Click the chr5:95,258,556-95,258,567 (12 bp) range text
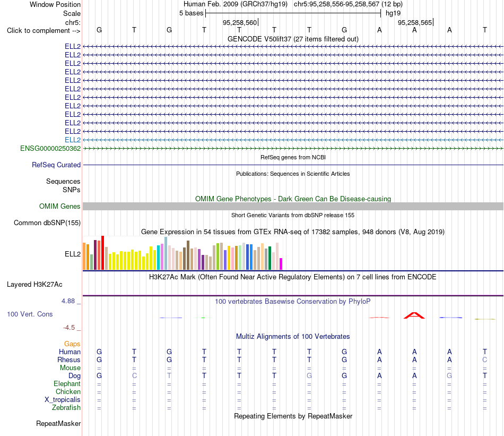This screenshot has height=436, width=504. (348, 4)
